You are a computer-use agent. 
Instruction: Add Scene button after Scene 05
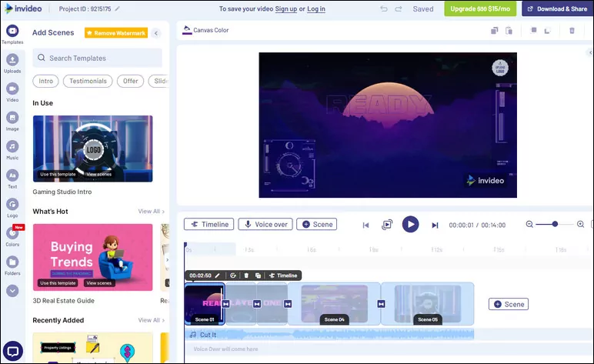pyautogui.click(x=509, y=304)
